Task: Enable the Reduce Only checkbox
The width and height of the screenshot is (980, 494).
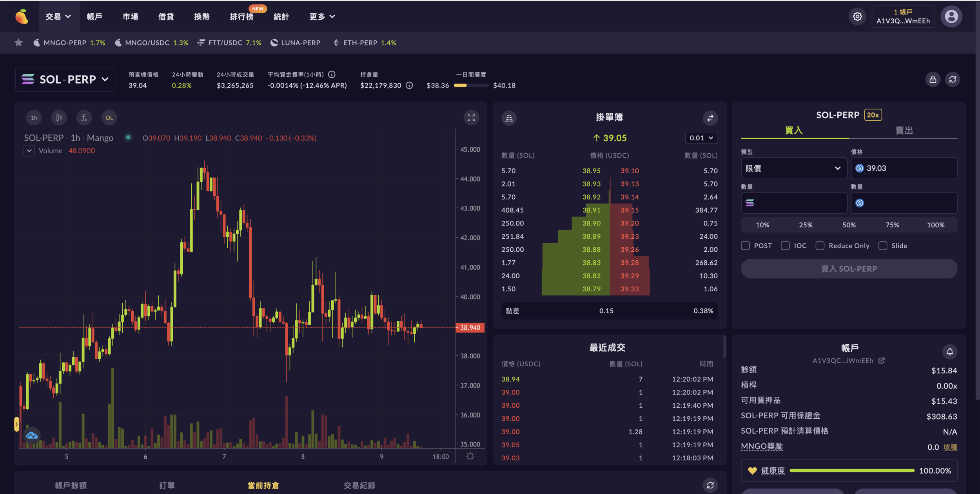Action: 820,246
